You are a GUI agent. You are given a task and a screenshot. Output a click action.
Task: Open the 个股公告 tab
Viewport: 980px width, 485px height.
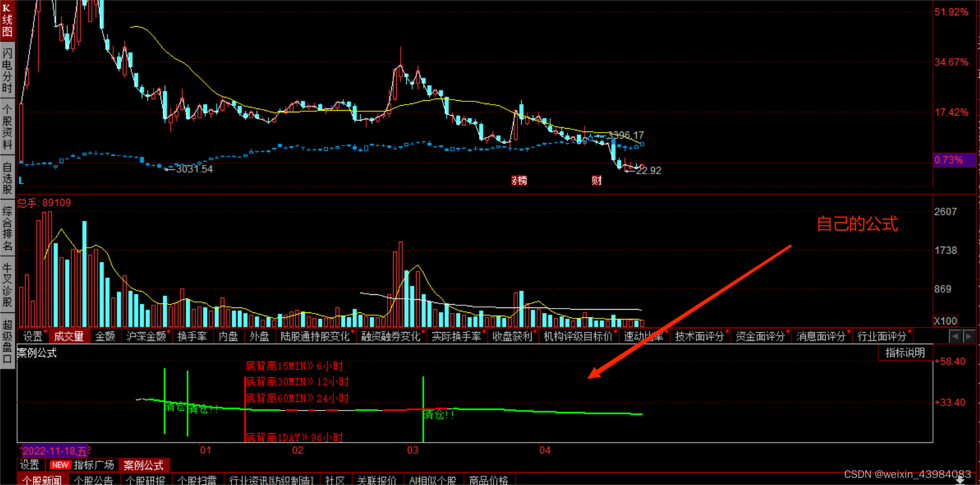coord(94,480)
